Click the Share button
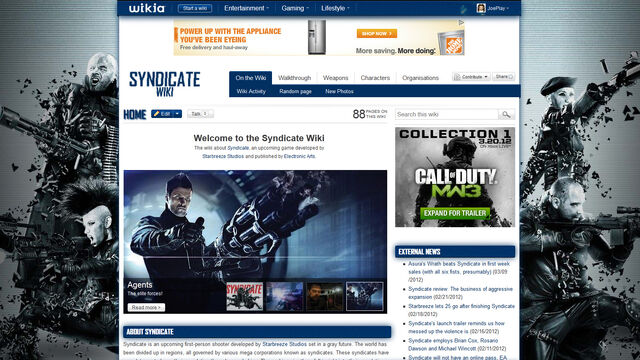 (504, 77)
